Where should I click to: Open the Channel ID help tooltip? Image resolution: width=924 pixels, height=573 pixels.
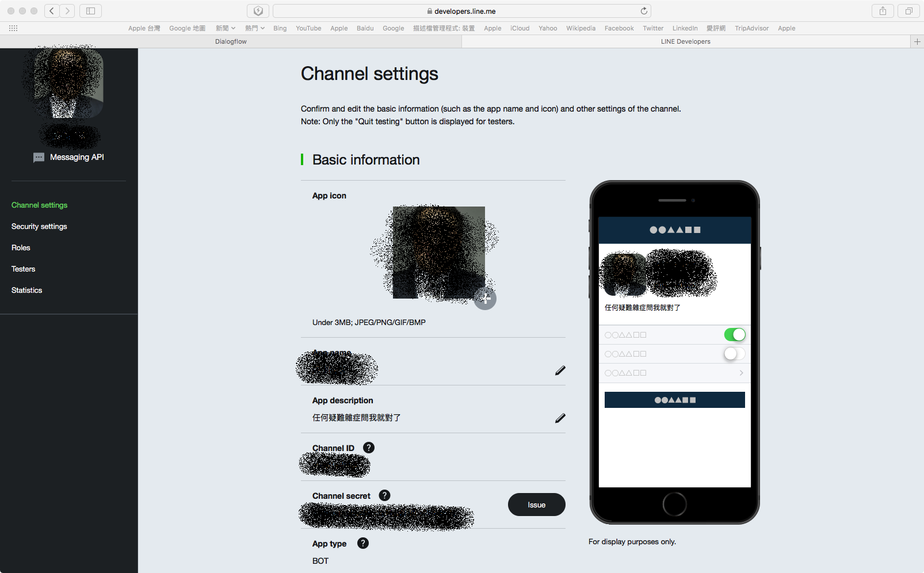click(x=368, y=447)
